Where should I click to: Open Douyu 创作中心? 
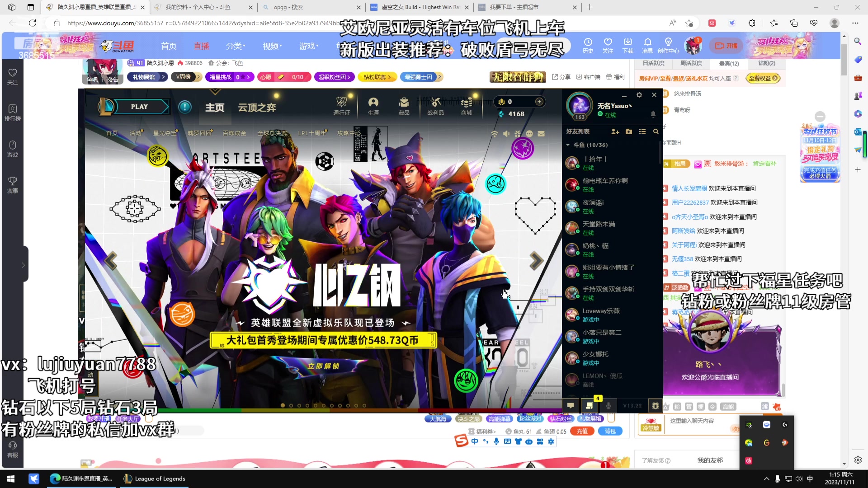pos(668,46)
